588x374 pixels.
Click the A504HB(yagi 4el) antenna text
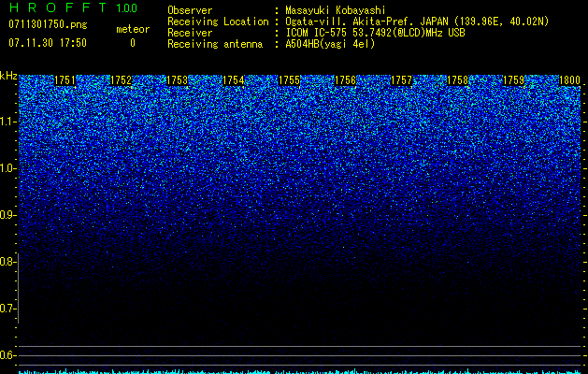[x=330, y=44]
